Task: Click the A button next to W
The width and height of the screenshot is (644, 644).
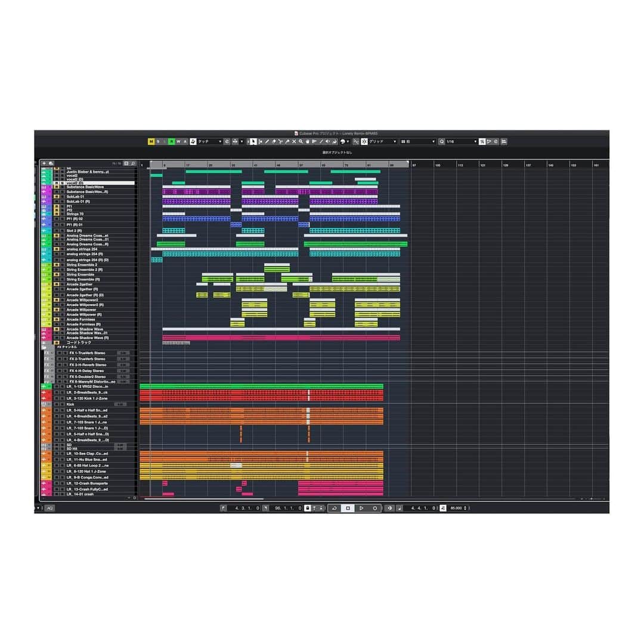Action: click(x=185, y=141)
